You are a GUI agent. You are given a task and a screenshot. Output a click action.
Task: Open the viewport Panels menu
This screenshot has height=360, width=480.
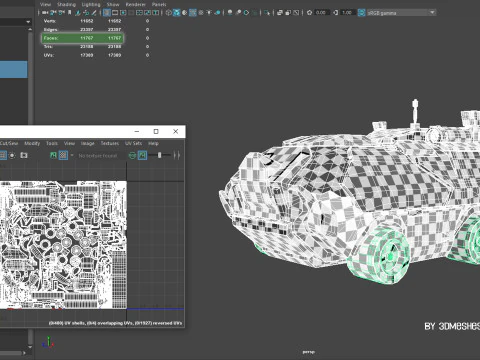point(159,4)
